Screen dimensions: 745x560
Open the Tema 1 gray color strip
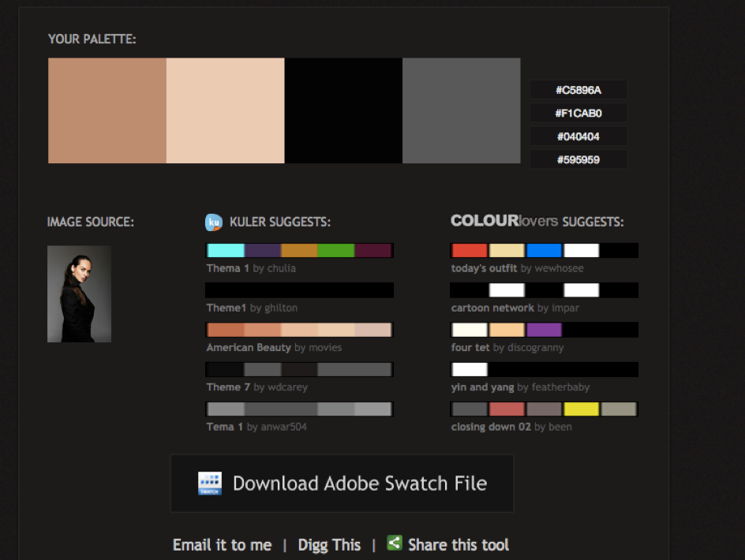coord(299,409)
